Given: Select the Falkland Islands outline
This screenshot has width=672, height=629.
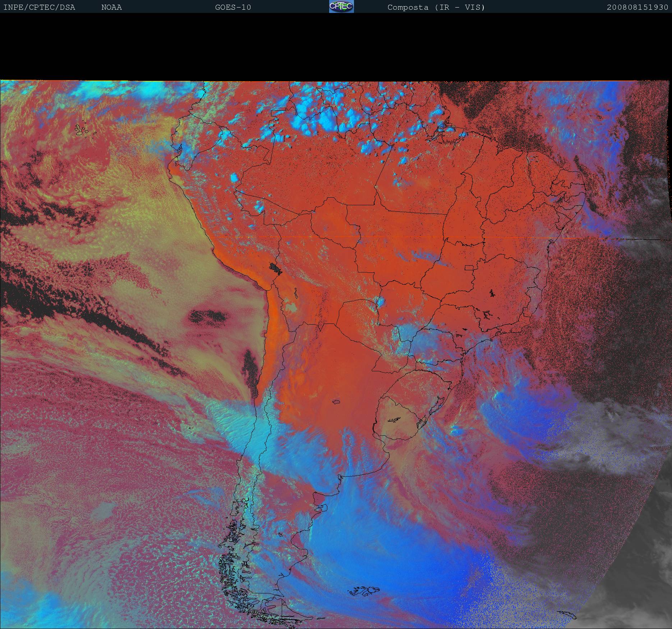Looking at the screenshot, I should tap(364, 591).
